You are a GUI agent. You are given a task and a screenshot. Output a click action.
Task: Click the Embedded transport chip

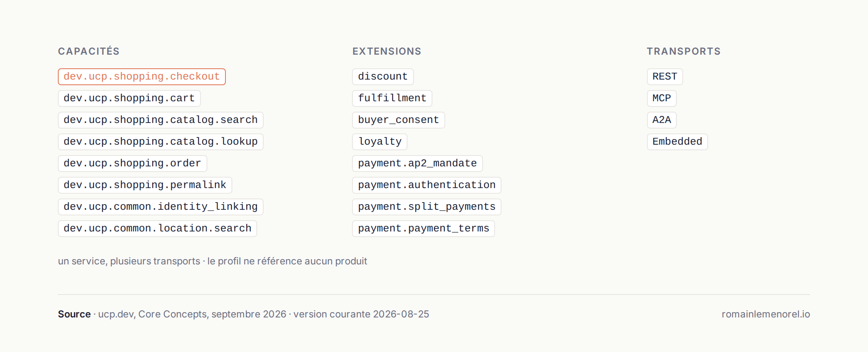point(677,141)
